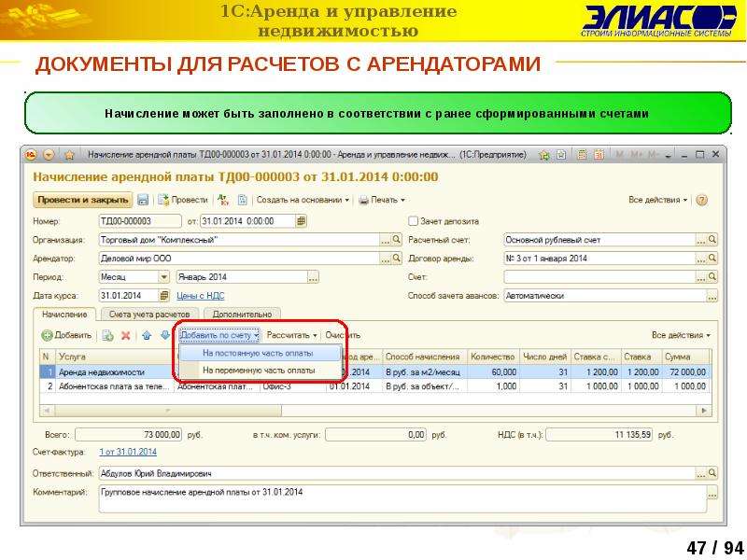Expand Создать на основании dropdown
Viewport: 747px width, 560px height.
303,200
